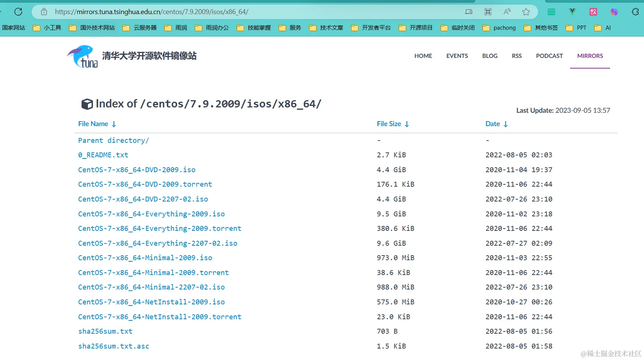Open the colorful brain extension icon
This screenshot has width=644, height=360.
(x=614, y=12)
